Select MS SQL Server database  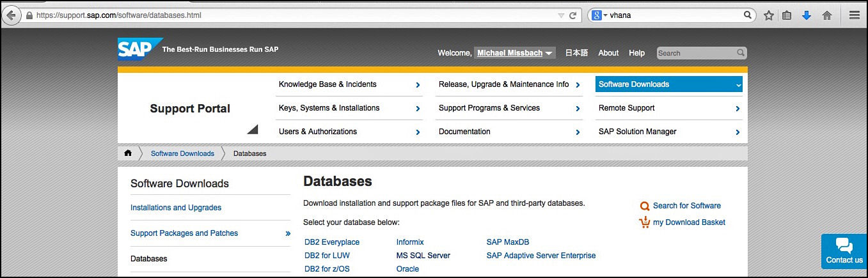[423, 256]
